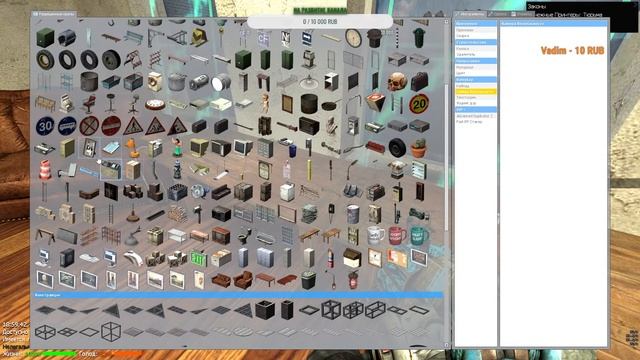Collapse the Конструкции category header
The height and width of the screenshot is (360, 640).
coord(238,295)
